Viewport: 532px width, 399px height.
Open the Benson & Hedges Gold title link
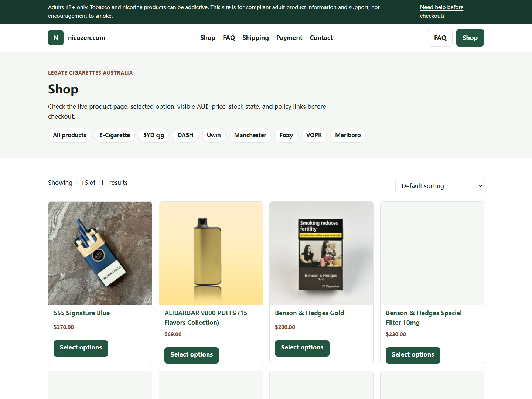click(310, 313)
